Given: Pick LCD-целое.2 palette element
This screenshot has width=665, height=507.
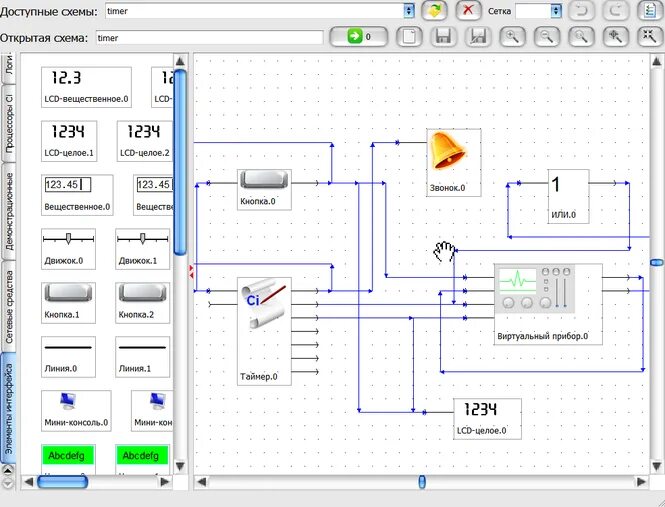Looking at the screenshot, I should [145, 141].
